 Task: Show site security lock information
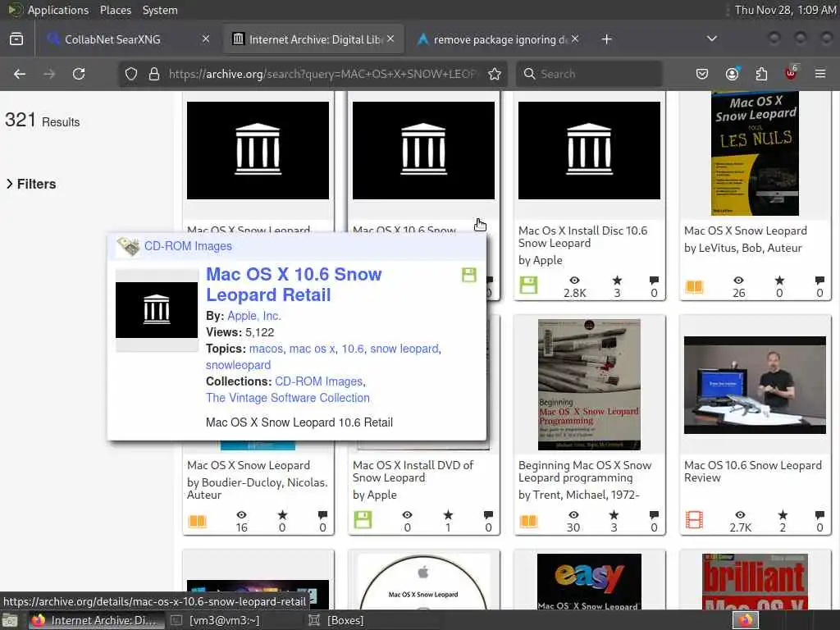coord(154,74)
